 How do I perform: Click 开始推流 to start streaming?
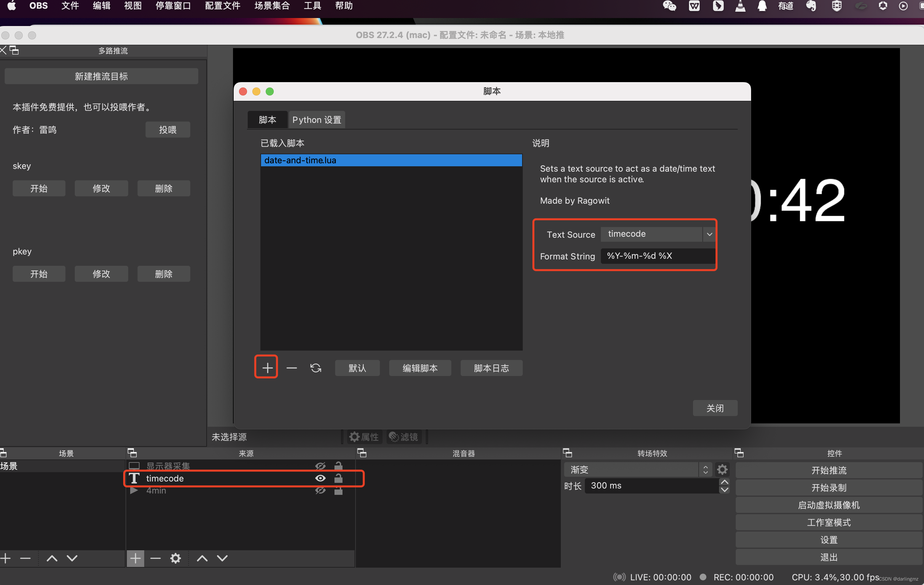(829, 470)
